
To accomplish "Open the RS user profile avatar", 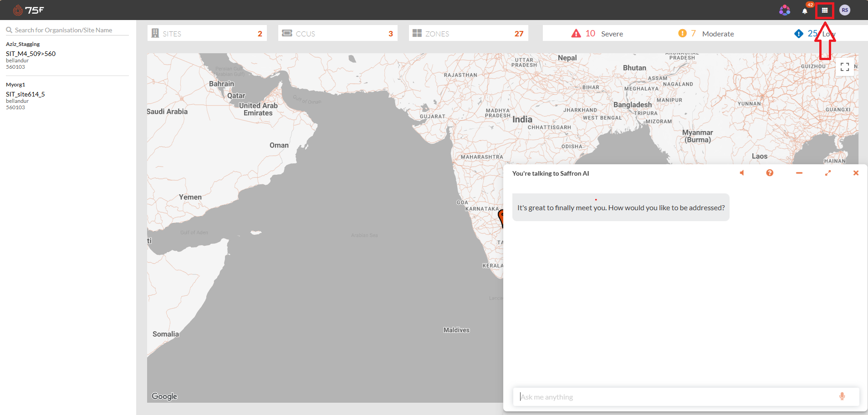I will [845, 10].
